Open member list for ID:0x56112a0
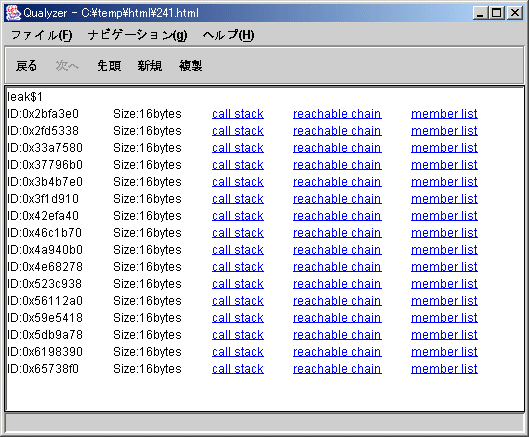 tap(444, 301)
